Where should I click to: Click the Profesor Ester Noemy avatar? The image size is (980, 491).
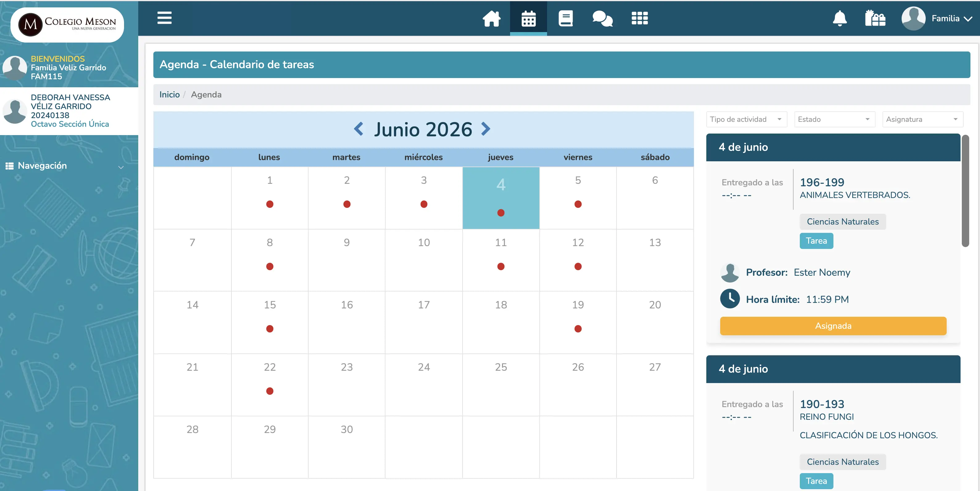coord(730,272)
